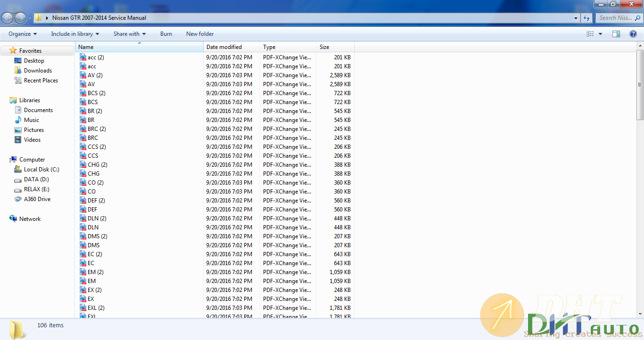Click the Search Nissan folder input field
Screen dimensions: 644x340
(x=619, y=18)
